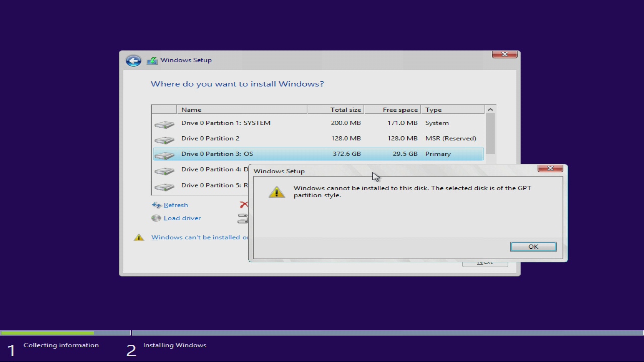
Task: Click the drive icon beside Drive 0 Partition 2
Action: [x=164, y=139]
